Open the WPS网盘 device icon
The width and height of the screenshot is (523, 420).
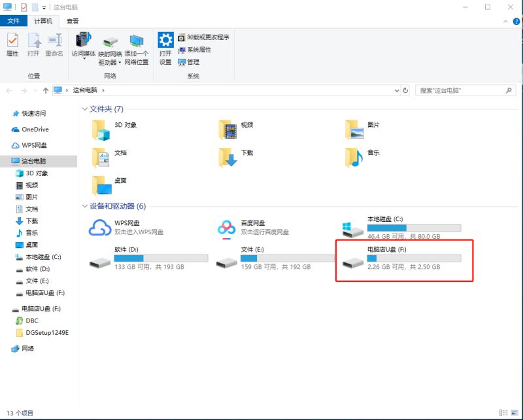coord(100,228)
